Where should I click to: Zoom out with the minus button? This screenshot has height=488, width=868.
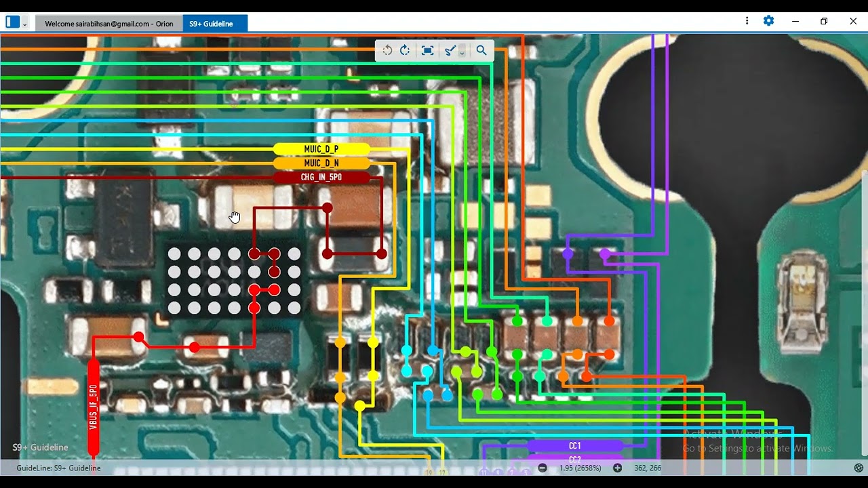pyautogui.click(x=542, y=468)
